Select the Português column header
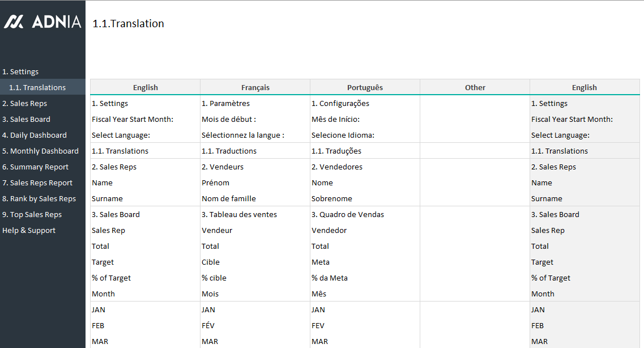 [x=365, y=87]
